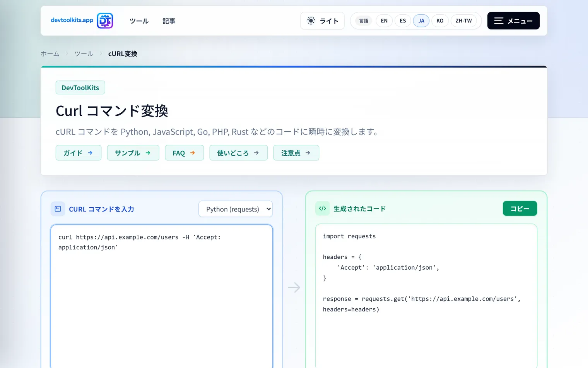
Task: Click the arrow icon on the サンプル button
Action: (148, 153)
